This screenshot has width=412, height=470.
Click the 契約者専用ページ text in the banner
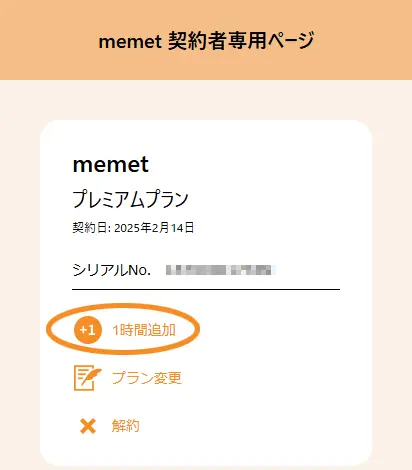(241, 41)
